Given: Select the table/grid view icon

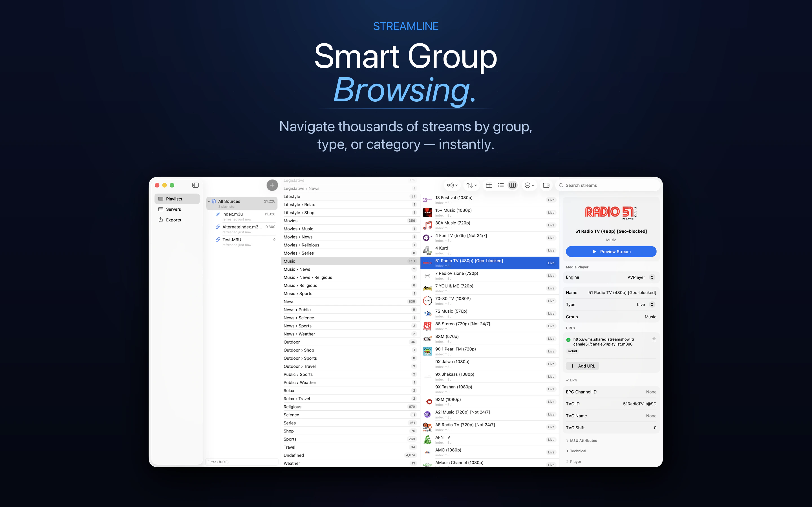Looking at the screenshot, I should [x=489, y=185].
